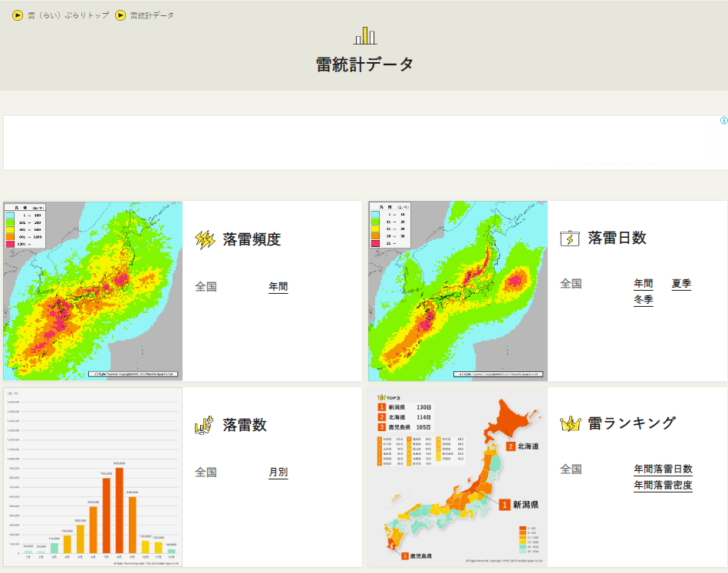Go to 雷（らい）ぶらりトップ breadcrumb link

tap(68, 15)
